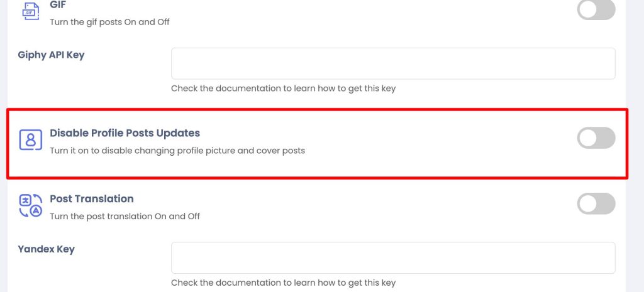Select the Disable Profile Posts Updates heading
This screenshot has width=644, height=292.
click(125, 133)
